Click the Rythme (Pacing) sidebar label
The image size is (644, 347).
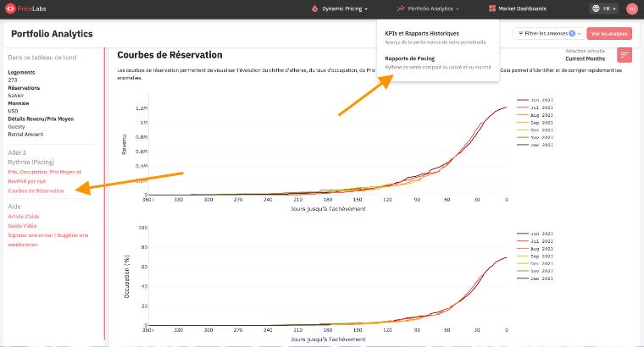coord(31,162)
